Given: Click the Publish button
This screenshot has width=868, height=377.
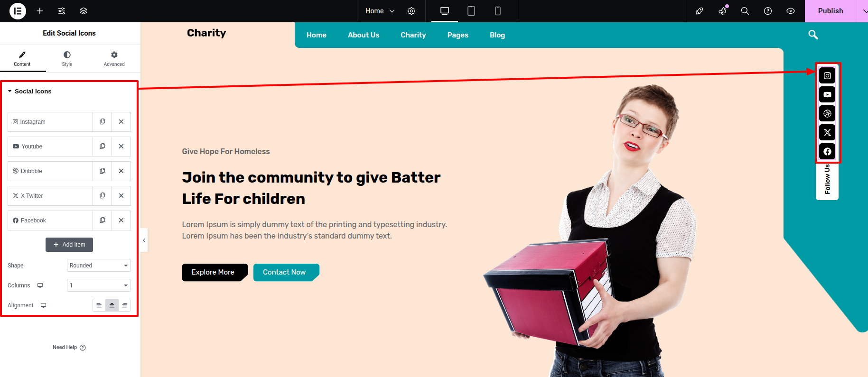Looking at the screenshot, I should 831,11.
